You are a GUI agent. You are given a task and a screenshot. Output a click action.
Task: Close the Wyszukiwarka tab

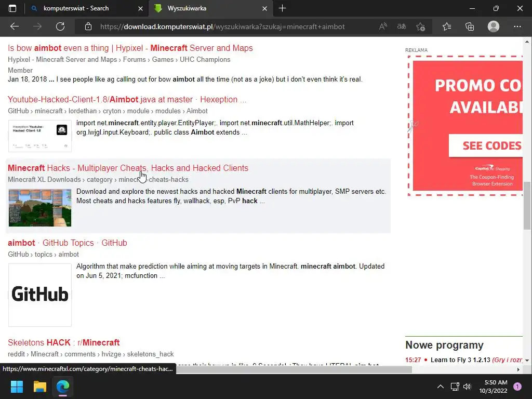(x=264, y=8)
